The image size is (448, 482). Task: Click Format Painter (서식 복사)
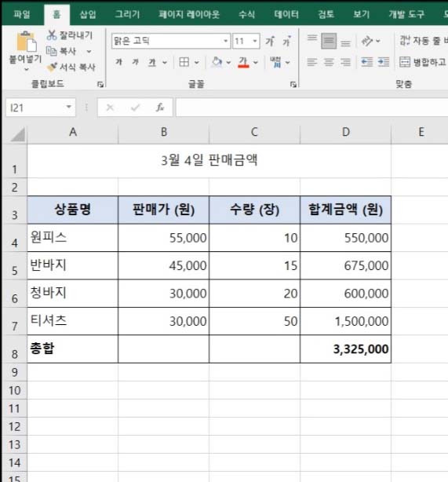[x=71, y=67]
